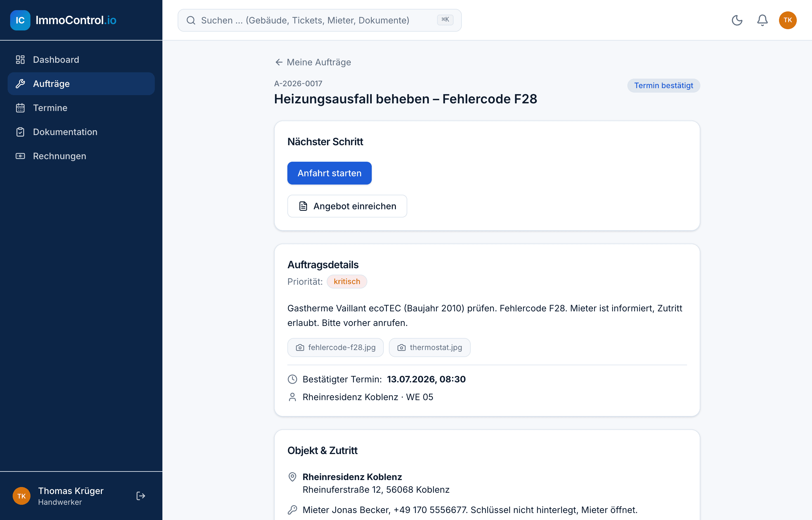Click the title Heizungsausfall beheben – Fehlercode F28

[x=405, y=99]
